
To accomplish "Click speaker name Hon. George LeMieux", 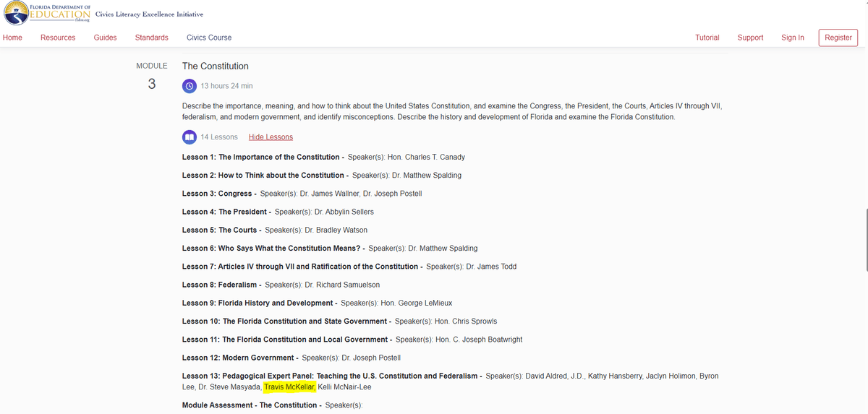I will pyautogui.click(x=416, y=303).
